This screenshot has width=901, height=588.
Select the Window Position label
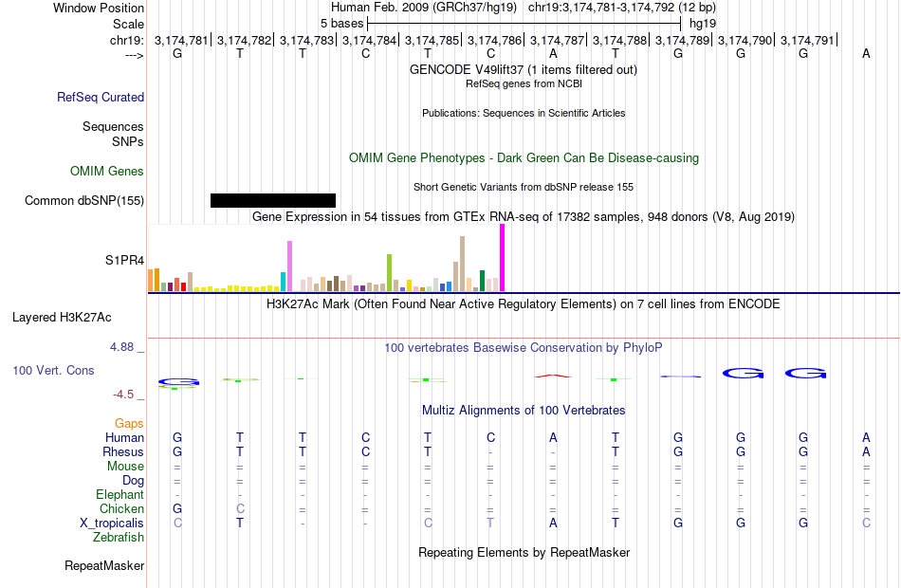(x=99, y=8)
